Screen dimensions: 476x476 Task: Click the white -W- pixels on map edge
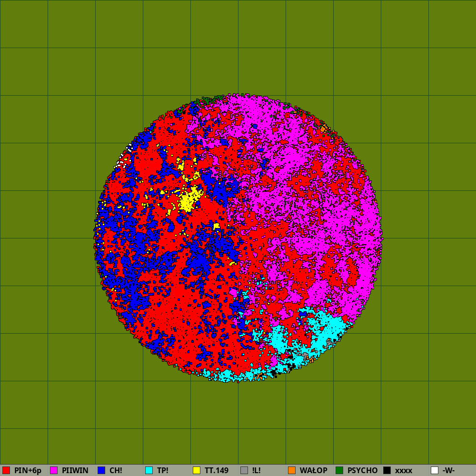click(x=124, y=157)
